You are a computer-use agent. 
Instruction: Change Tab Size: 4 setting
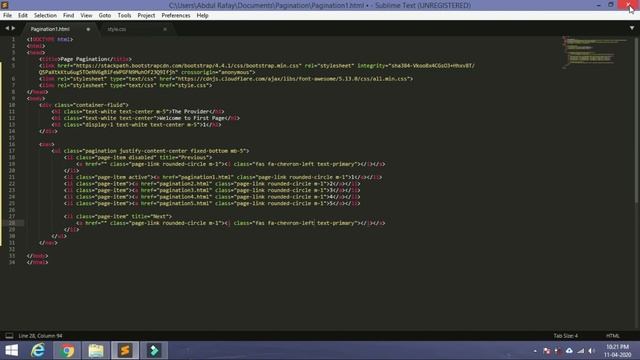pos(566,336)
